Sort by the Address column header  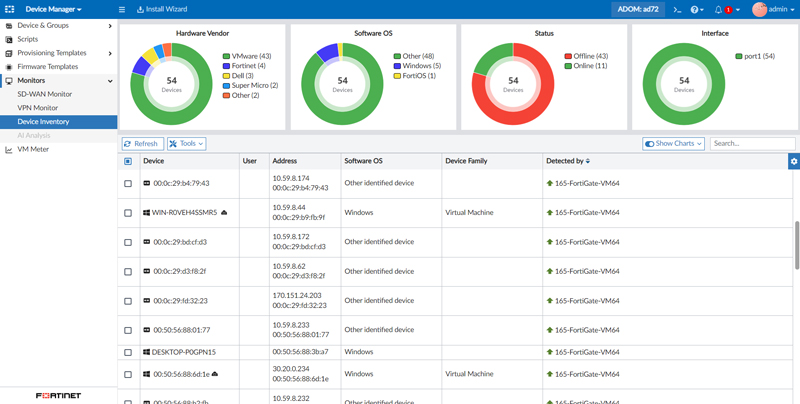coord(285,161)
